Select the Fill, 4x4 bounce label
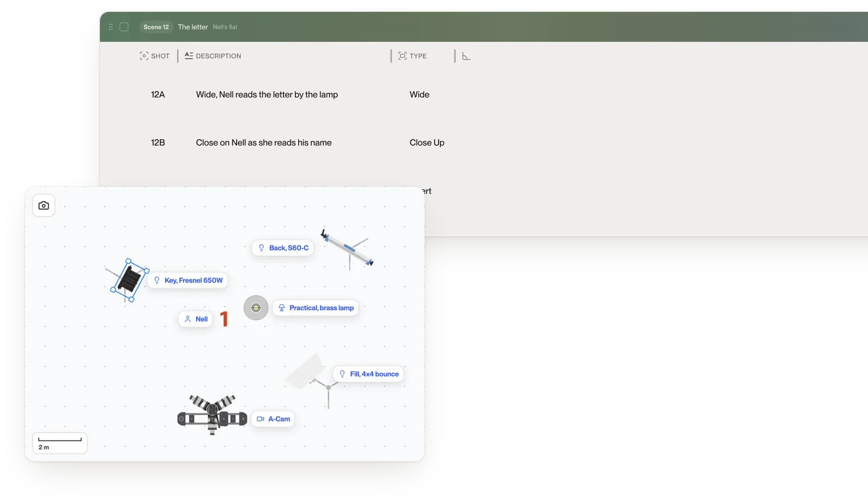The image size is (868, 500). pos(368,374)
